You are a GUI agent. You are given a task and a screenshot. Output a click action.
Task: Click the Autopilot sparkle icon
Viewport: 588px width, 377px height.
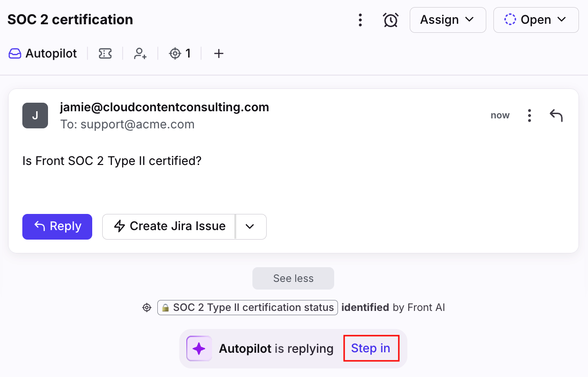(x=199, y=348)
